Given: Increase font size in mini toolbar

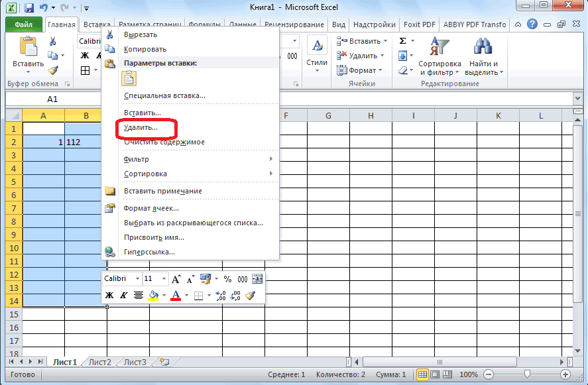Looking at the screenshot, I should [177, 279].
